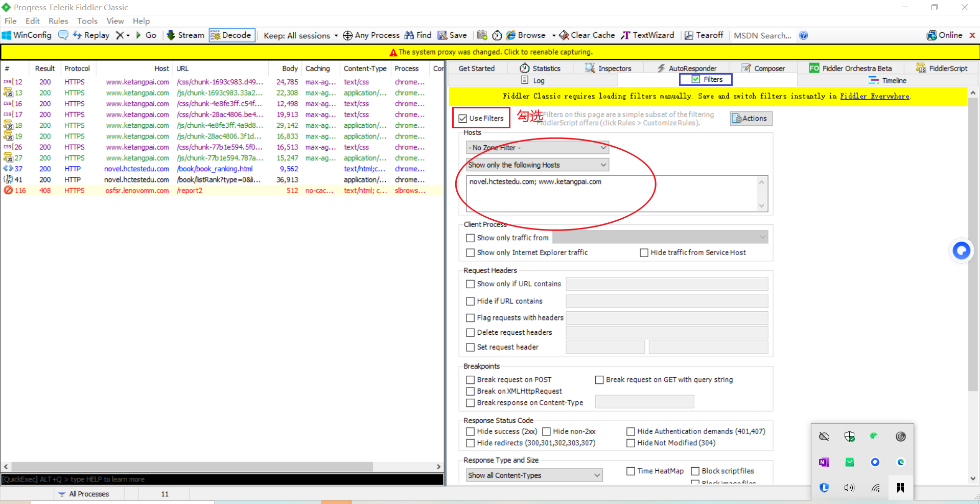This screenshot has width=980, height=504.
Task: Switch to the Composer tab
Action: point(763,68)
